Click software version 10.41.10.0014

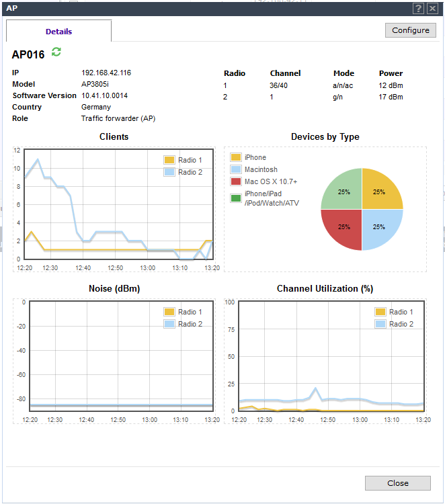pos(104,95)
